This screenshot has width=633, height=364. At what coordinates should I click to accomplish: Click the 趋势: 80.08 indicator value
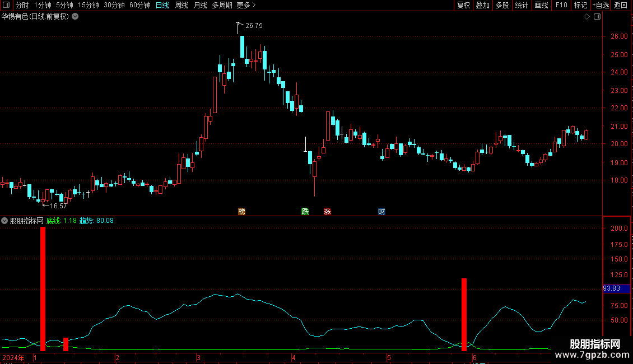click(96, 221)
